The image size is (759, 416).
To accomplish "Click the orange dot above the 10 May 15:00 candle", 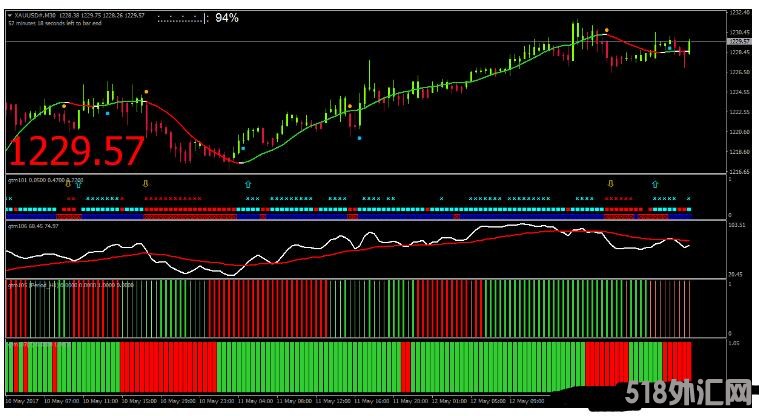I will [146, 92].
